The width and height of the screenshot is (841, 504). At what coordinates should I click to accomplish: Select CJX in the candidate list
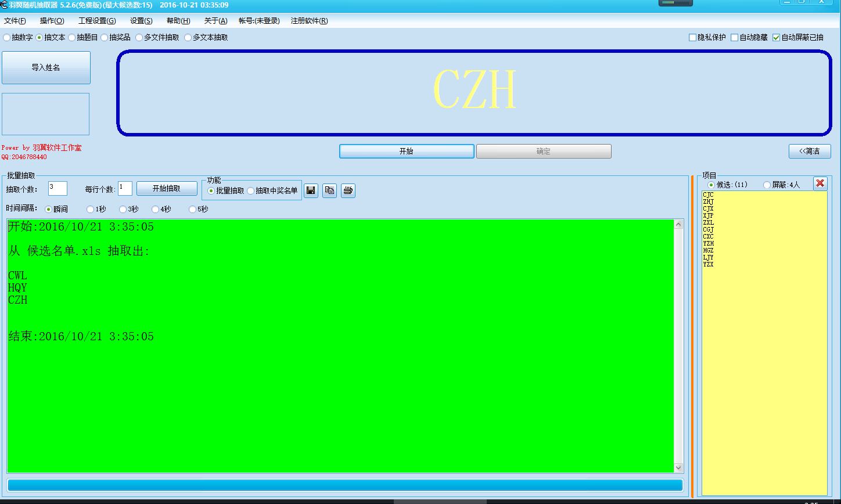coord(708,209)
